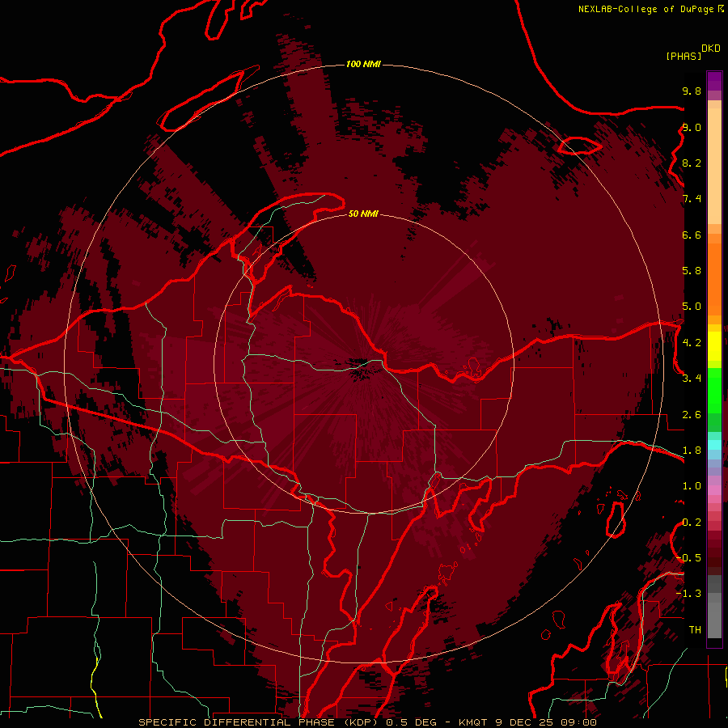Click the -1.3 scale value

pyautogui.click(x=688, y=594)
